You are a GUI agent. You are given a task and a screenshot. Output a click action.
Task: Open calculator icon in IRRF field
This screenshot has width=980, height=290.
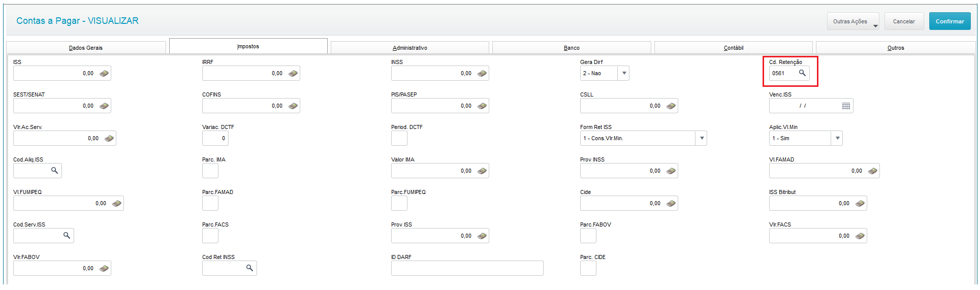coord(293,74)
